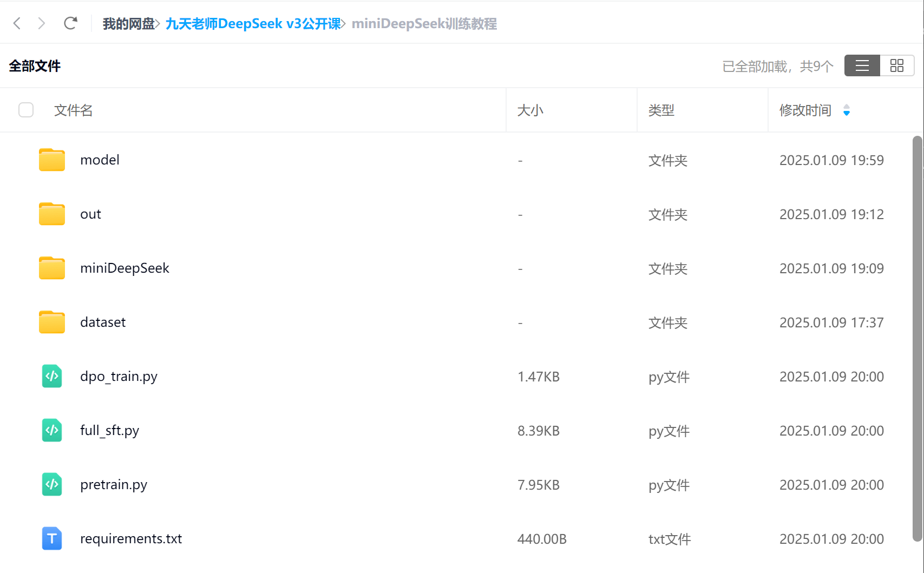Viewport: 924px width, 573px height.
Task: Click 文件名 column header
Action: (74, 110)
